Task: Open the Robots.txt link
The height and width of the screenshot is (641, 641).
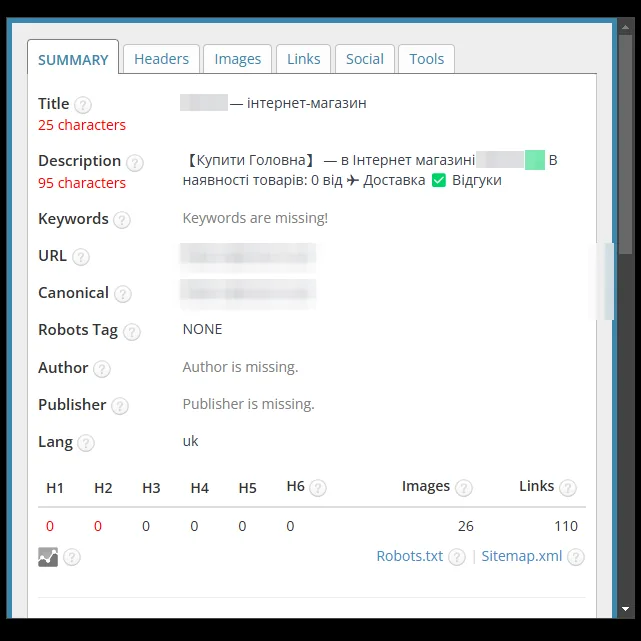Action: click(410, 556)
